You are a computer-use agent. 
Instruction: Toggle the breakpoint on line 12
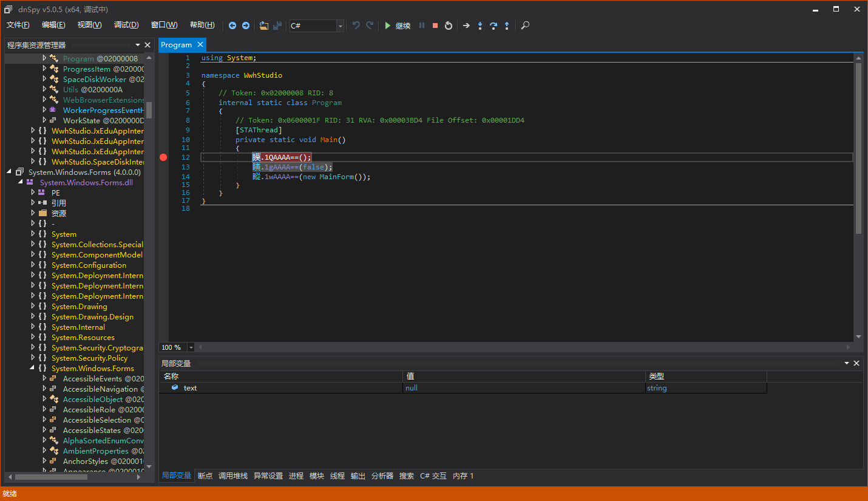coord(163,157)
